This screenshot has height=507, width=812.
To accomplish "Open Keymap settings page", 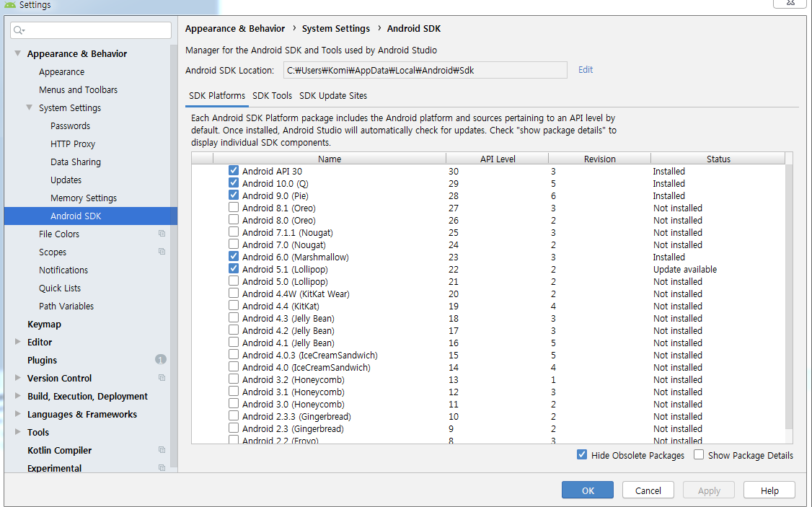I will tap(44, 325).
